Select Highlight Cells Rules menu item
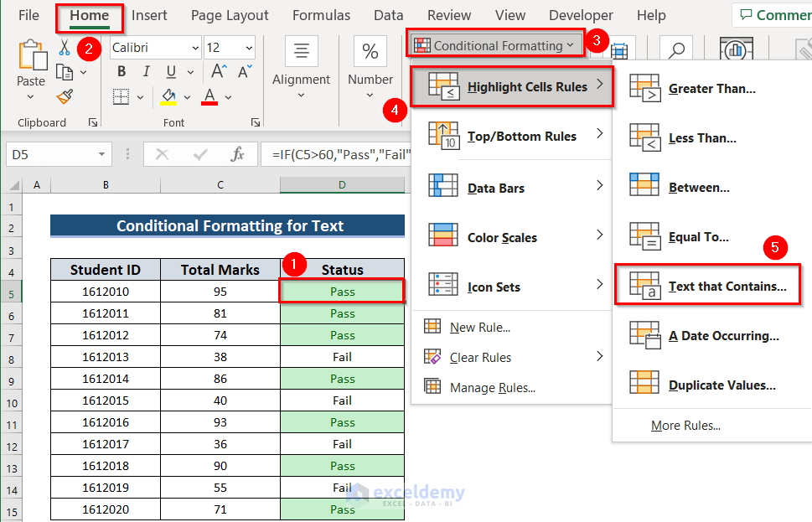 pyautogui.click(x=512, y=86)
